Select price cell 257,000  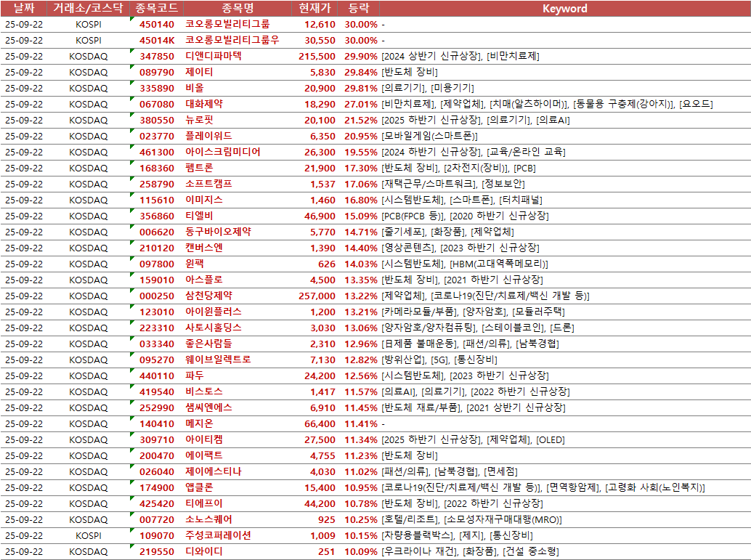[317, 296]
